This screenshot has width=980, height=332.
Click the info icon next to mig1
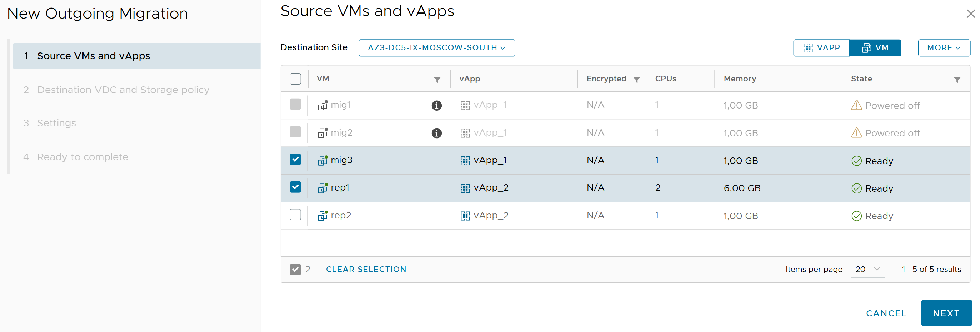pyautogui.click(x=437, y=105)
